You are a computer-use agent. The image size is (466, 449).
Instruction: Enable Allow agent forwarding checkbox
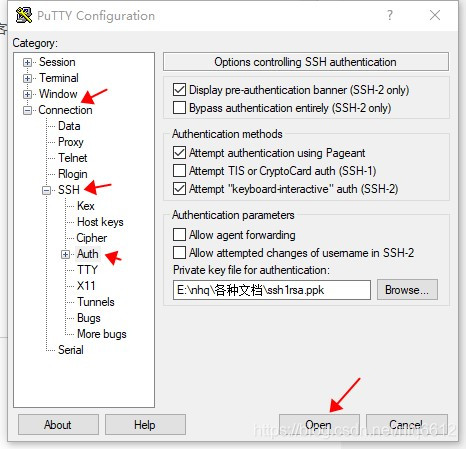pos(179,235)
